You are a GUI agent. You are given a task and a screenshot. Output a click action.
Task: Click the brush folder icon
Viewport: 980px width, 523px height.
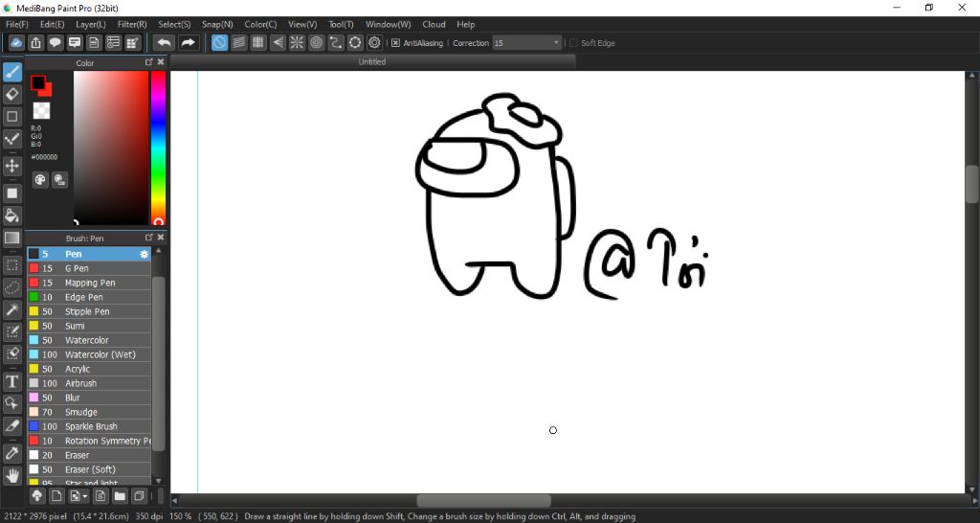pyautogui.click(x=120, y=496)
